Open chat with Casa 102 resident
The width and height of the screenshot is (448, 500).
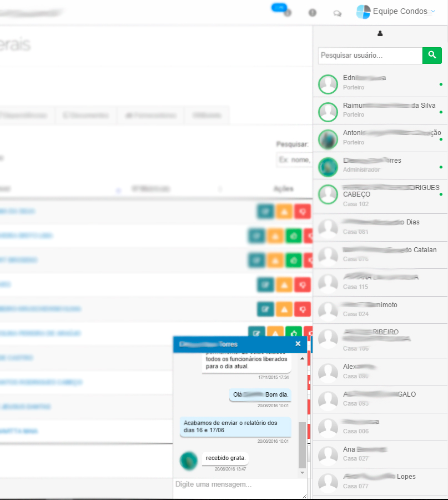(380, 196)
